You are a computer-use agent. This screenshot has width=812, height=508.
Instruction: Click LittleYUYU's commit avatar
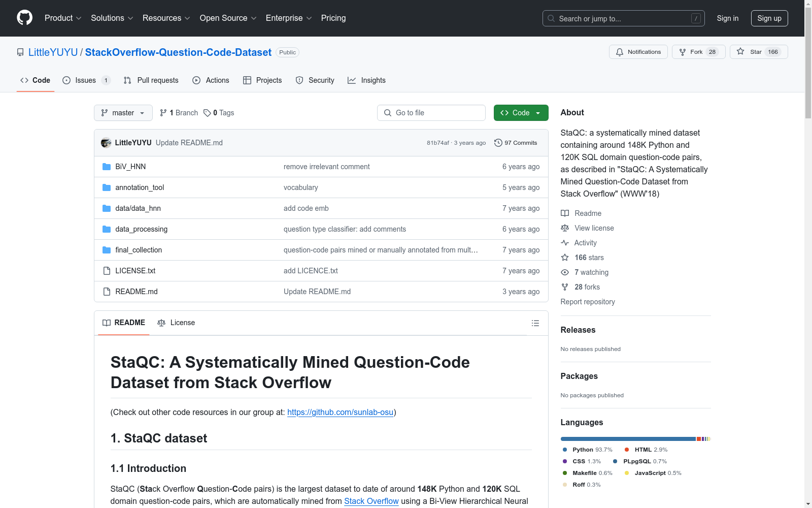106,143
